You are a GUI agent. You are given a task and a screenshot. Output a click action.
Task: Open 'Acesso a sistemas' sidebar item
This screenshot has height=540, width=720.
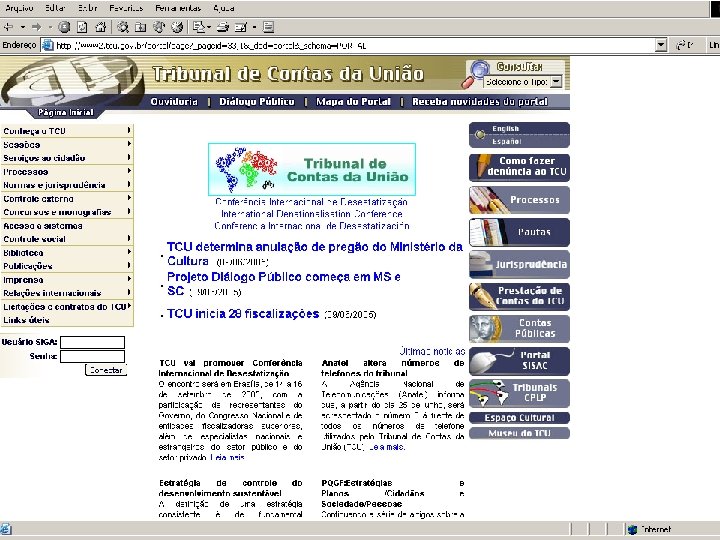point(43,225)
